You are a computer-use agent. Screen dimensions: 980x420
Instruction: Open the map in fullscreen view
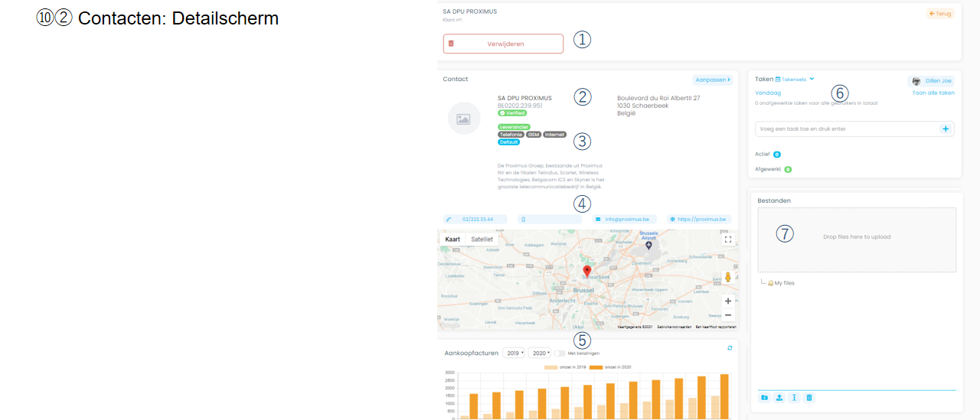tap(727, 239)
